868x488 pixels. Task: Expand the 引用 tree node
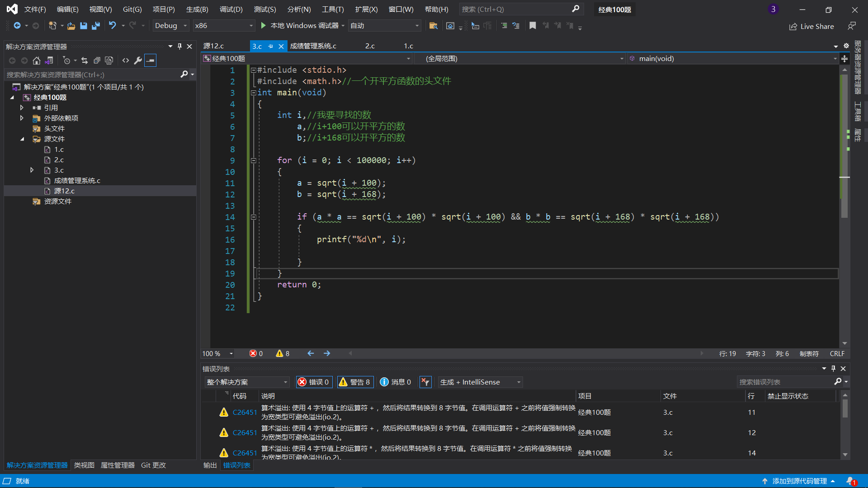(x=21, y=108)
